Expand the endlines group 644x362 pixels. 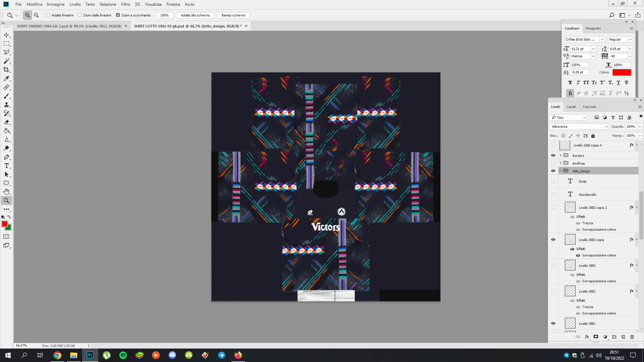(560, 163)
